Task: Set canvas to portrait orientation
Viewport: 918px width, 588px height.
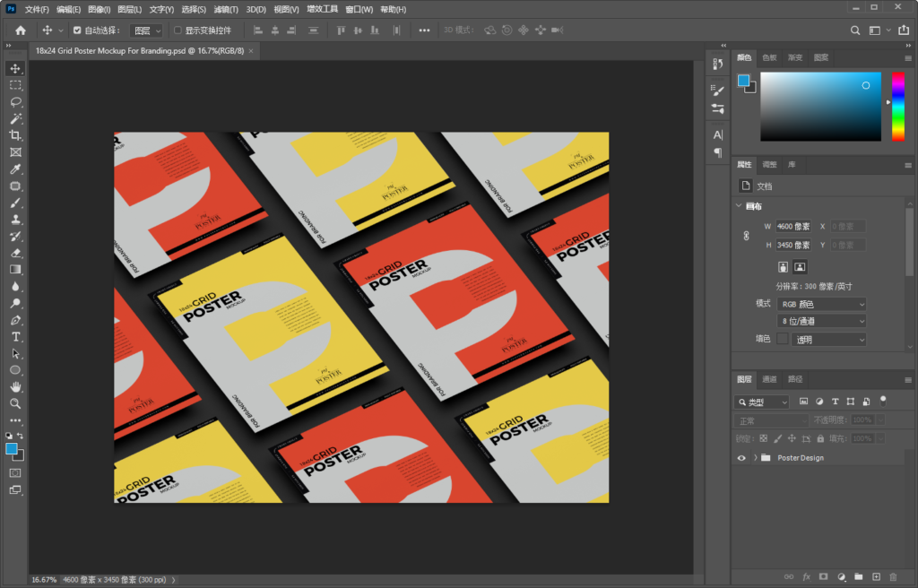Action: [x=783, y=267]
